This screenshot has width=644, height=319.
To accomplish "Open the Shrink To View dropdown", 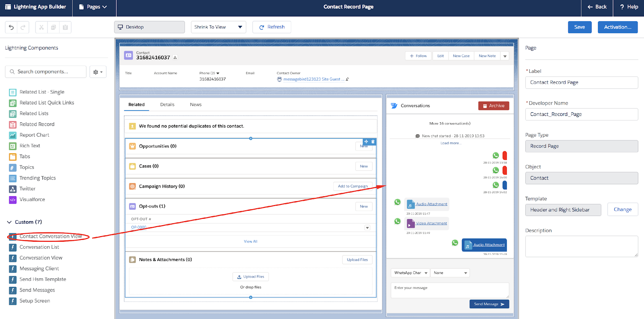I will tap(218, 27).
